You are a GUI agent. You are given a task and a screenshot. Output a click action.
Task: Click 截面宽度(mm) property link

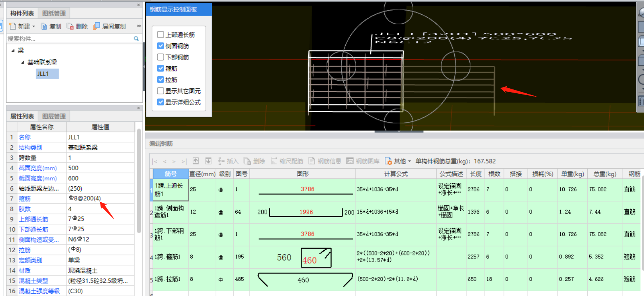[x=38, y=168]
